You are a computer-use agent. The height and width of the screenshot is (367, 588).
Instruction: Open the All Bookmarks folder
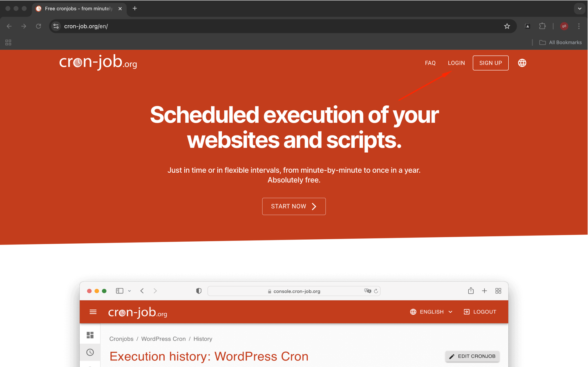click(560, 42)
